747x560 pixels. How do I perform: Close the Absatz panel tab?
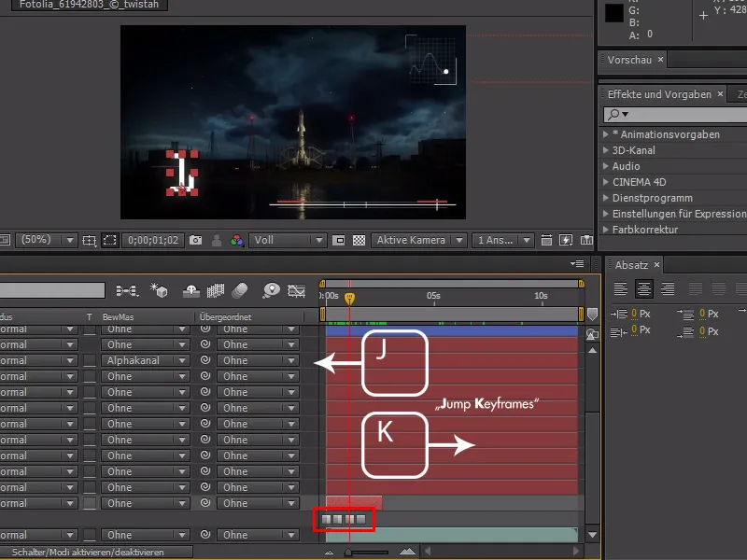(x=657, y=264)
